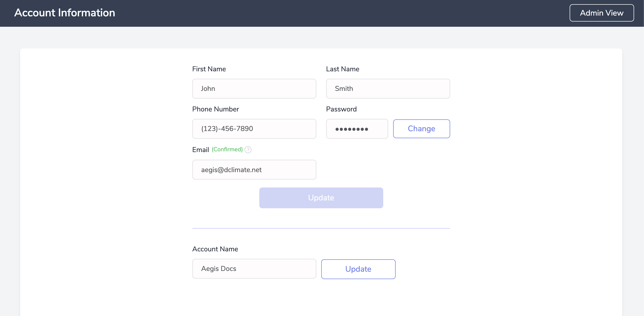Click the password dots field
Screen dimensions: 644x316
[357, 129]
